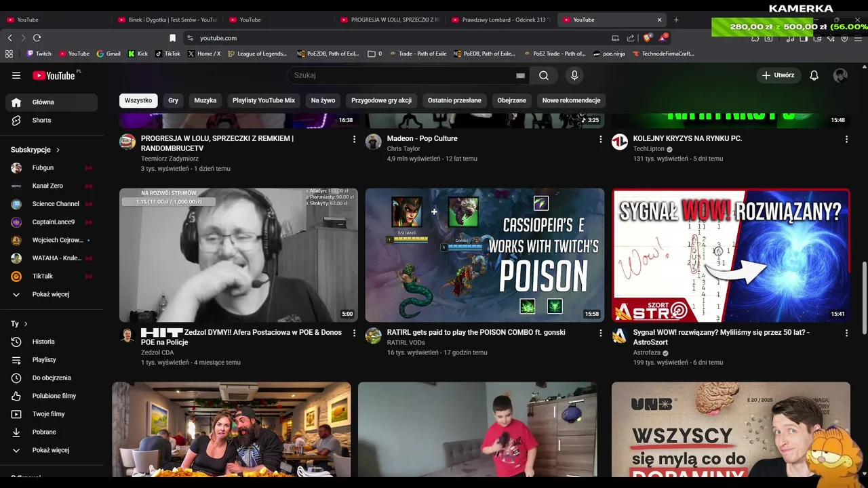Screen dimensions: 868x488
Task: Open the Brave VPN toolbar icon
Action: coord(844,39)
